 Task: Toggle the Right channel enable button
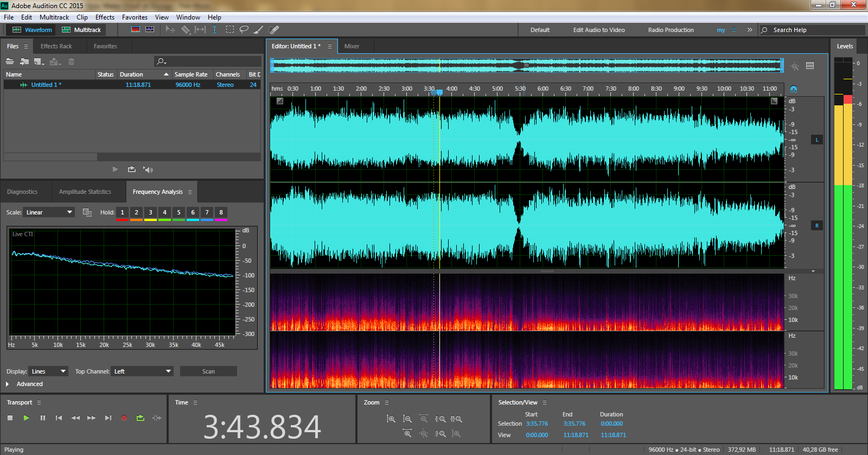[816, 226]
